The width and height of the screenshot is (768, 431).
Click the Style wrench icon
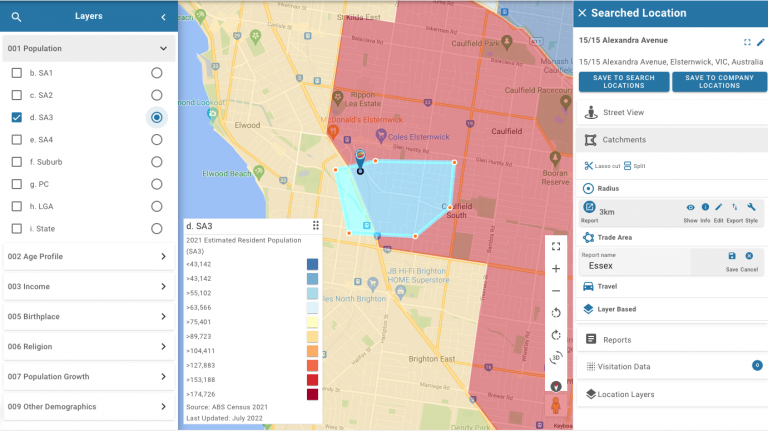coord(751,207)
